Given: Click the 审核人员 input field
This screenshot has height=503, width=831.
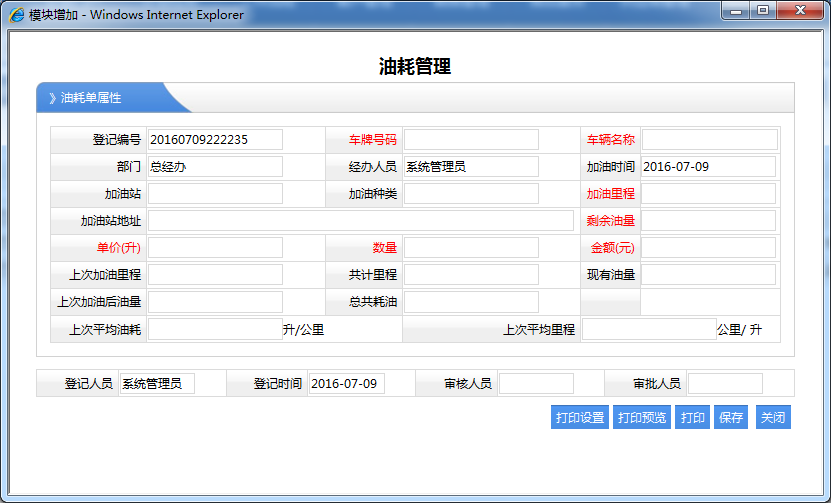Looking at the screenshot, I should [x=536, y=383].
